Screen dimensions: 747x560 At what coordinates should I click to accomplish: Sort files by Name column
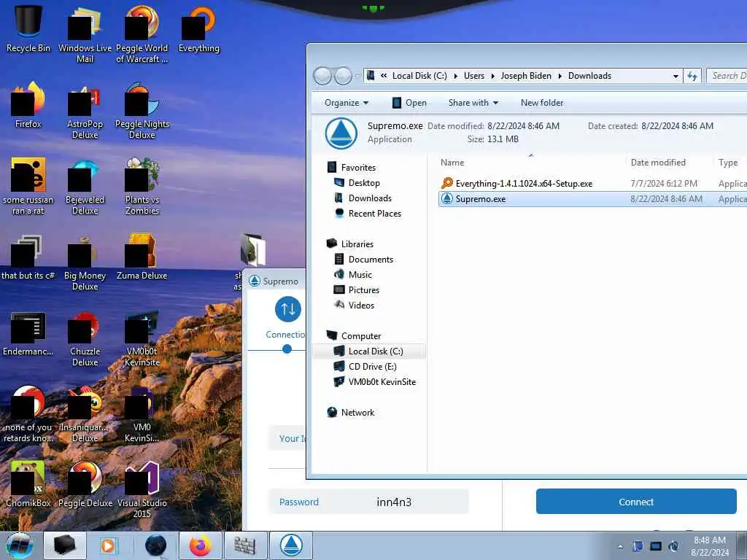tap(531, 163)
